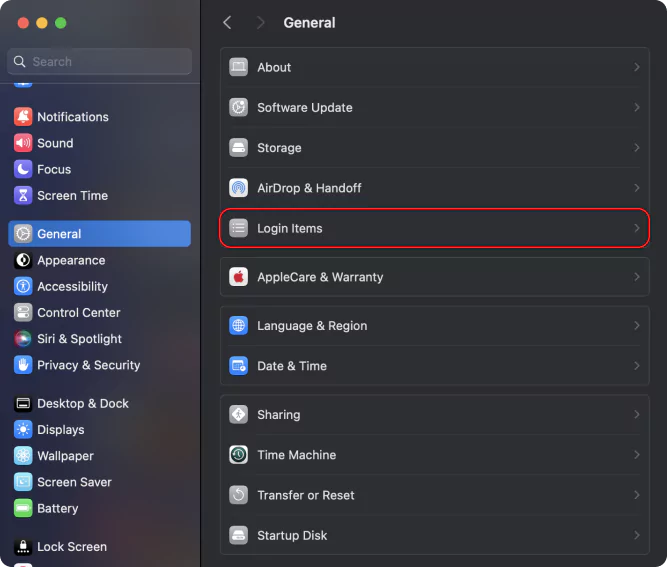Image resolution: width=667 pixels, height=567 pixels.
Task: Open the Login Items row
Action: [x=434, y=228]
